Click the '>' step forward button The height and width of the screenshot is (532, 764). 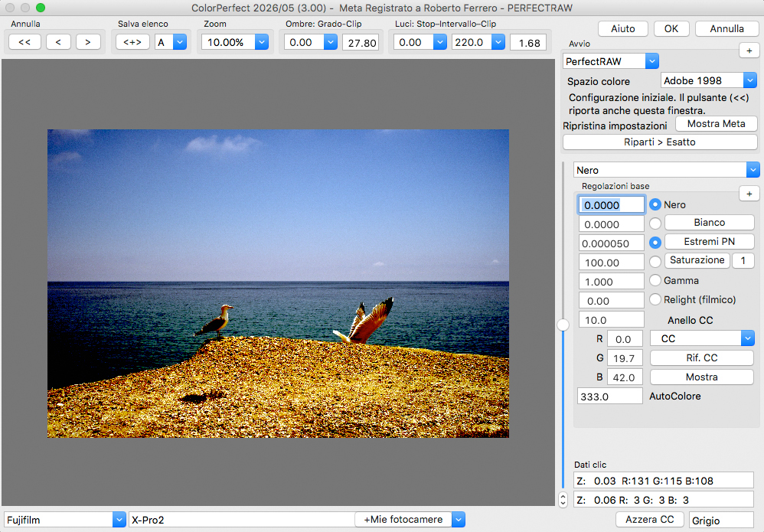(x=88, y=42)
